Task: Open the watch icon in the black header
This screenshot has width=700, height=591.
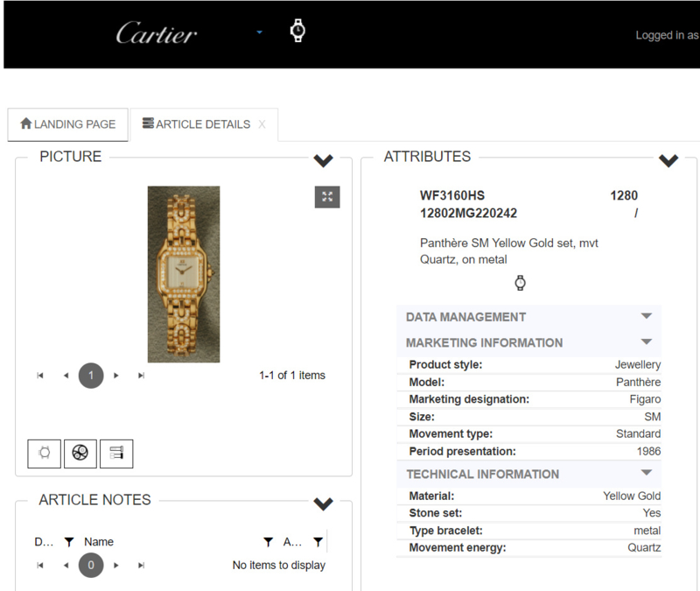Action: 297,31
